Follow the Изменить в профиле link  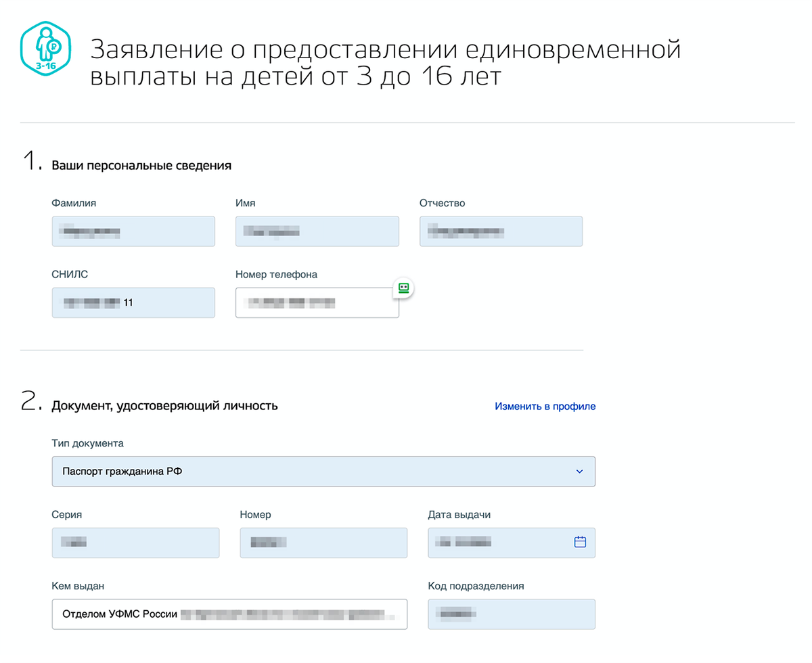545,407
